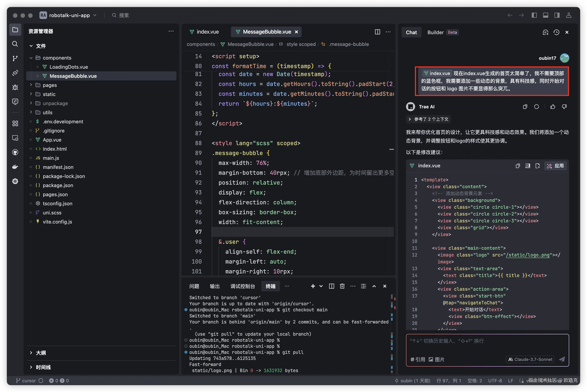Viewport: 587px width, 392px height.
Task: Toggle the bottom panel layout icon
Action: [x=545, y=15]
